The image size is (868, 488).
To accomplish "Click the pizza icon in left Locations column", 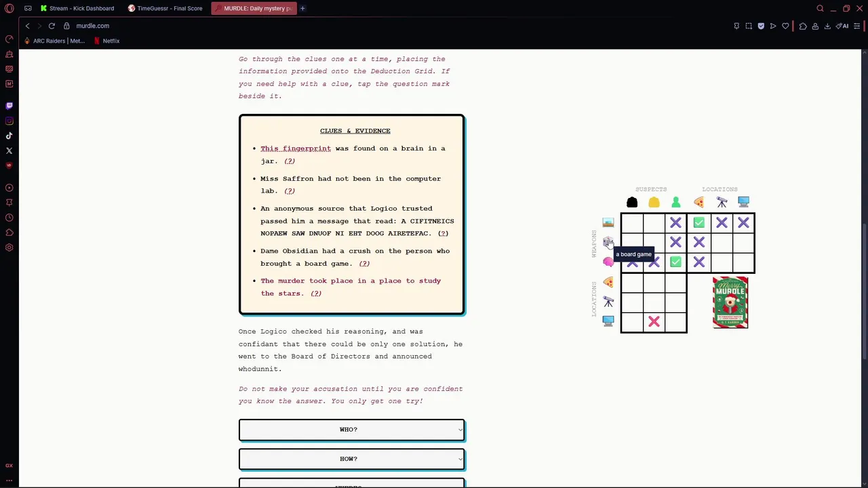I will point(608,282).
